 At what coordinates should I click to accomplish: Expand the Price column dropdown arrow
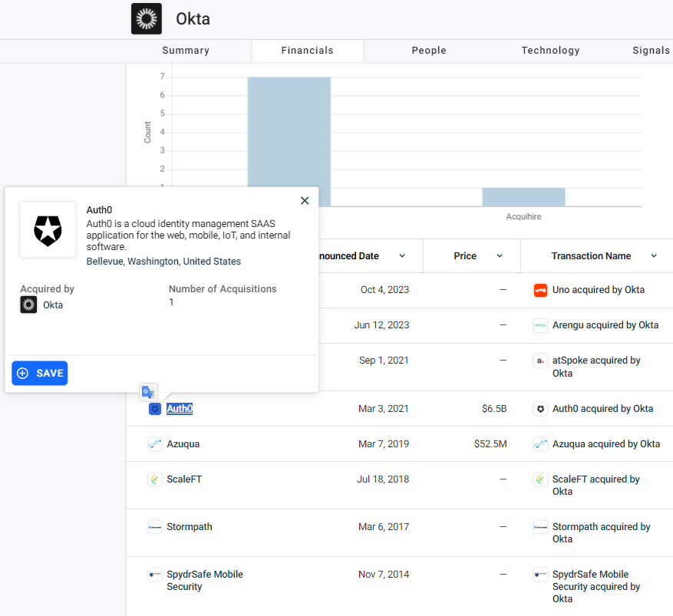tap(500, 256)
